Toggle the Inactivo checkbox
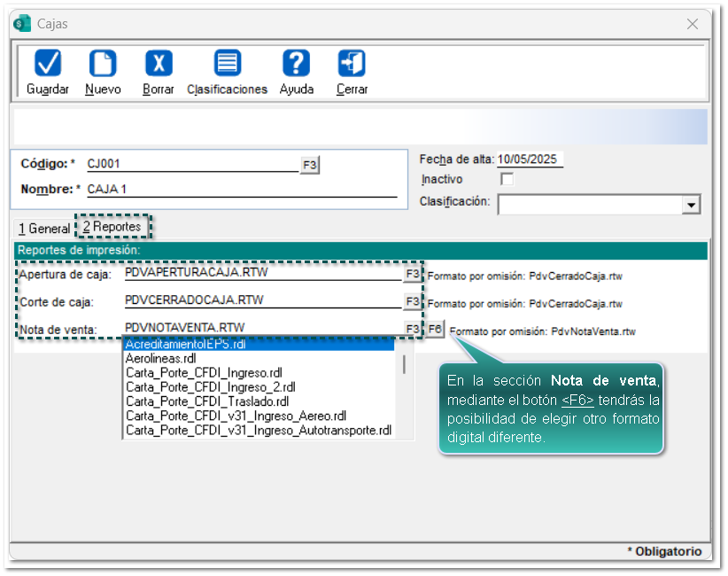Screen dimensions: 728x576 tap(507, 179)
